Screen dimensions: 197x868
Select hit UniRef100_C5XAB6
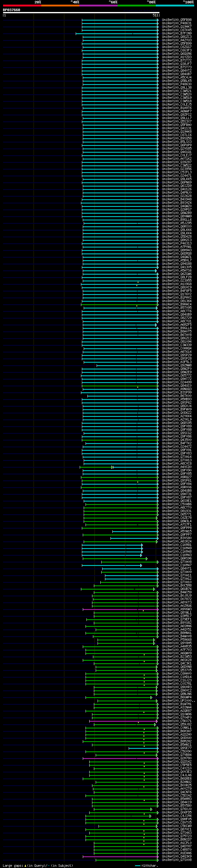point(177,504)
